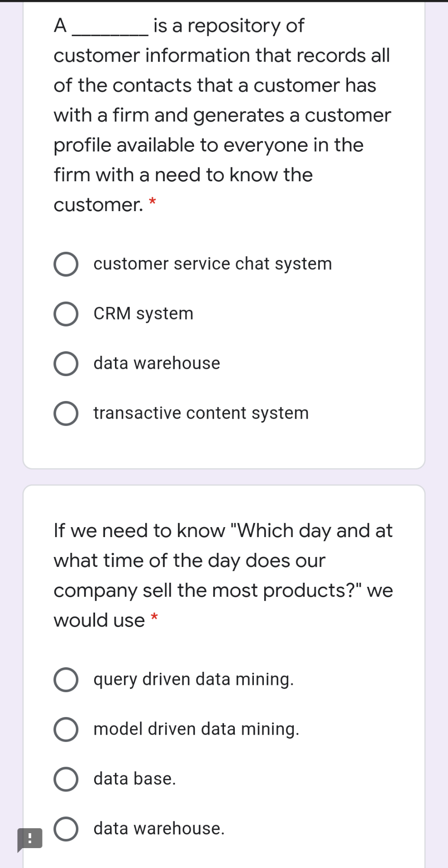Viewport: 448px width, 868px height.
Task: Click the transactive content system label
Action: click(201, 412)
